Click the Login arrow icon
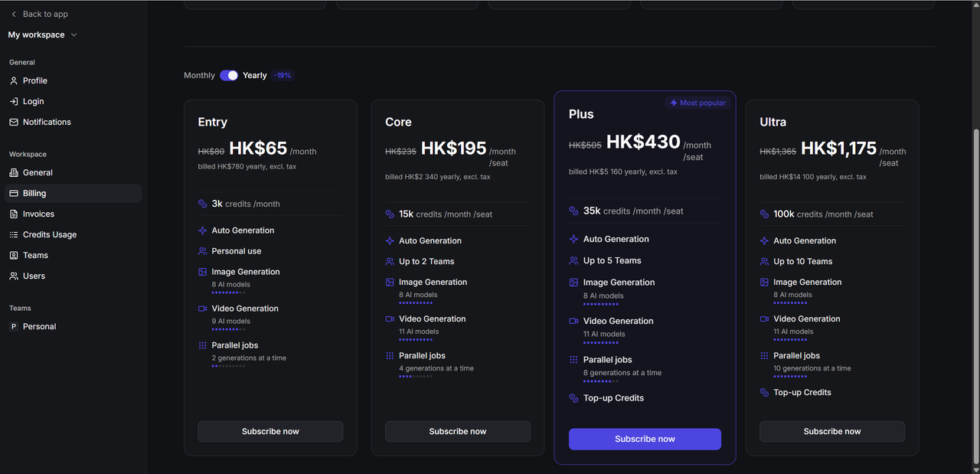980x474 pixels. (x=14, y=101)
